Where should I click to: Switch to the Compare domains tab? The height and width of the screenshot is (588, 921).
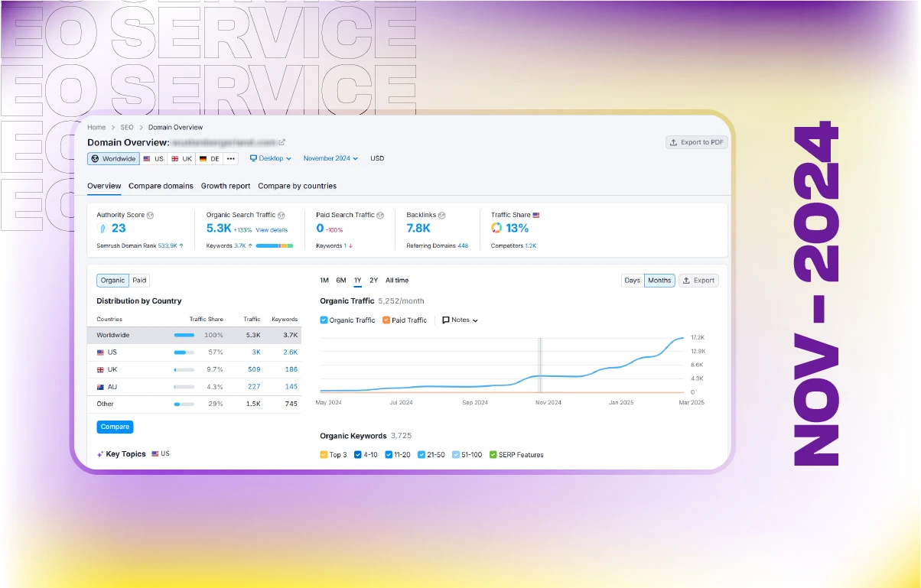(x=161, y=186)
